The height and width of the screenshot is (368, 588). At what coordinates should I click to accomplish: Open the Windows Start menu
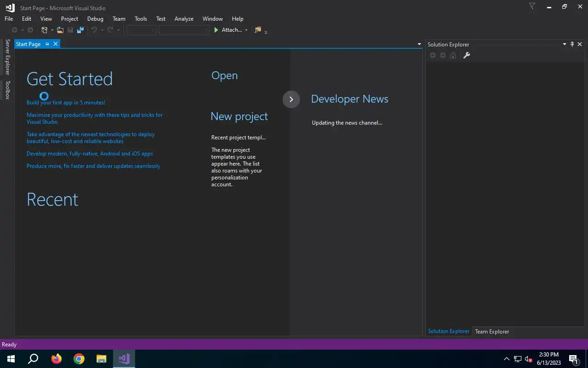(x=11, y=359)
